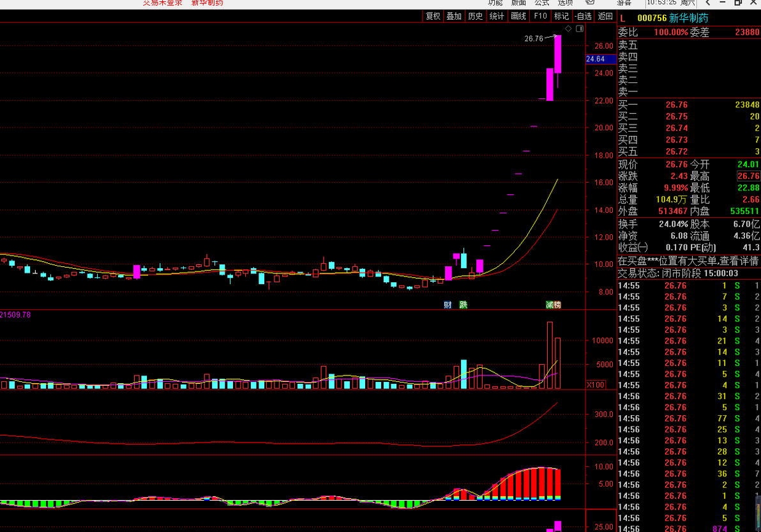Screen dimensions: 761x532
Task: Click the 卖一 ask row label
Action: tap(628, 92)
